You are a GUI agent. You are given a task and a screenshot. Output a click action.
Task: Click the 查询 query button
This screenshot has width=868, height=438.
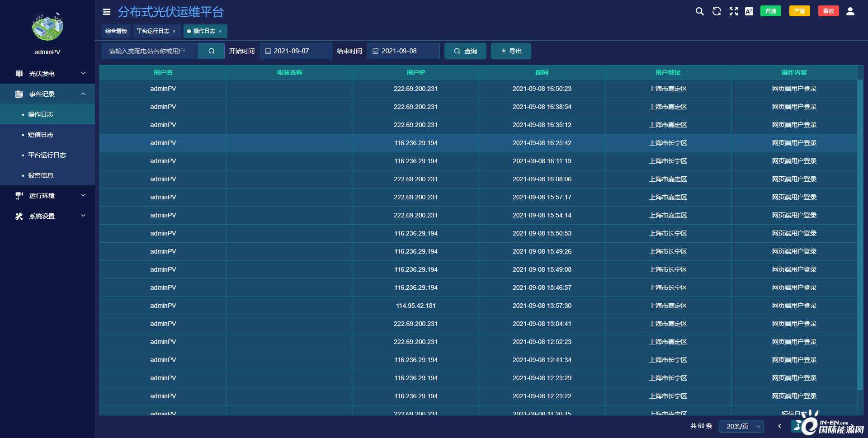[x=465, y=51]
